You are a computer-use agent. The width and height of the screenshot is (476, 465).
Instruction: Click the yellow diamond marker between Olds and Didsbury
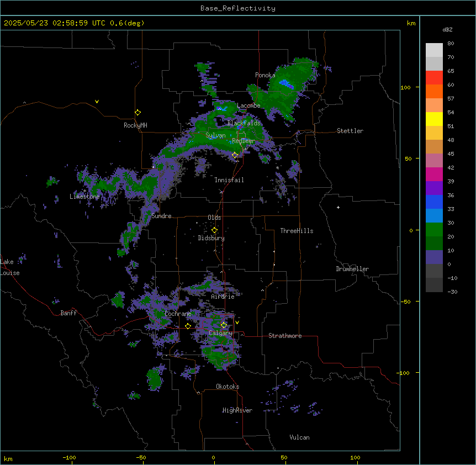[214, 230]
